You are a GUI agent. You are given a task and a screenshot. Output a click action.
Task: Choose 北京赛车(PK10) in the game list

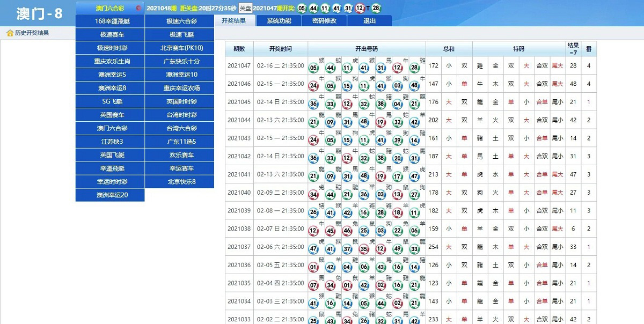pyautogui.click(x=179, y=48)
